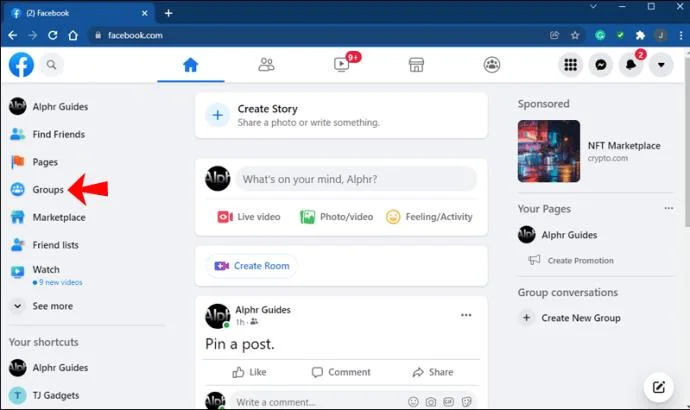The height and width of the screenshot is (410, 690).
Task: Open the nine-dot menu grid
Action: pyautogui.click(x=570, y=65)
